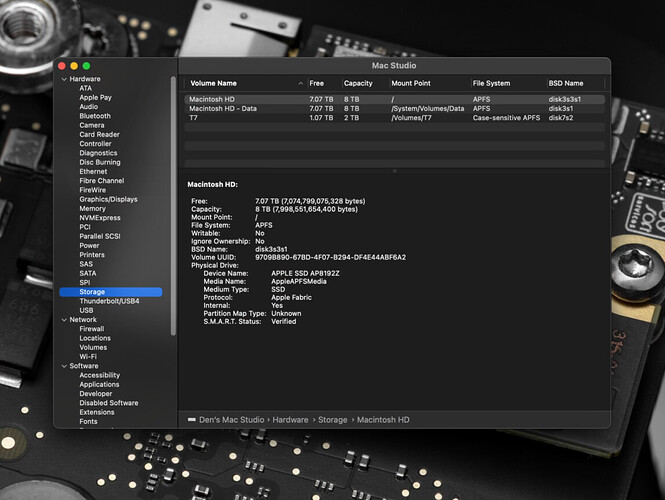Click Hardware in the path bar
This screenshot has width=665, height=500.
(291, 420)
